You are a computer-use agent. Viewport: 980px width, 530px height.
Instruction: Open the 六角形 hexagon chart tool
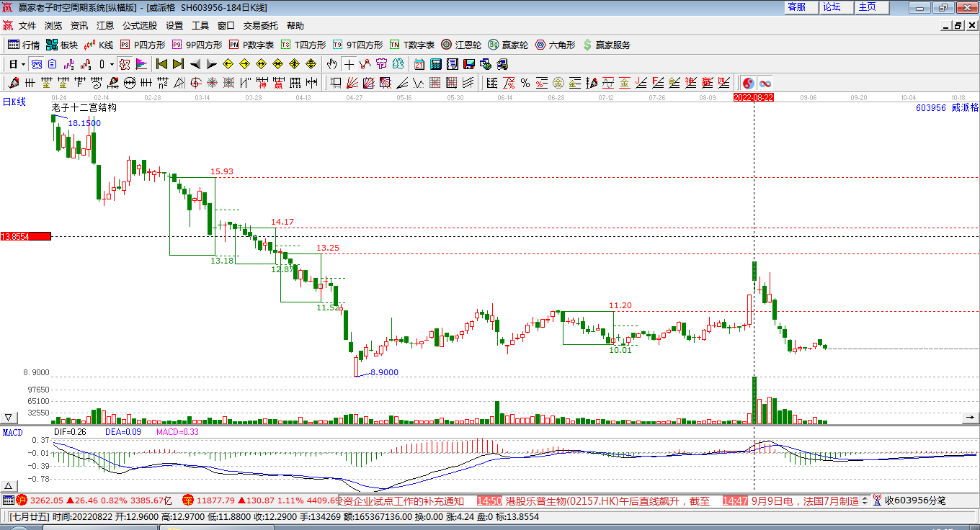pos(555,45)
